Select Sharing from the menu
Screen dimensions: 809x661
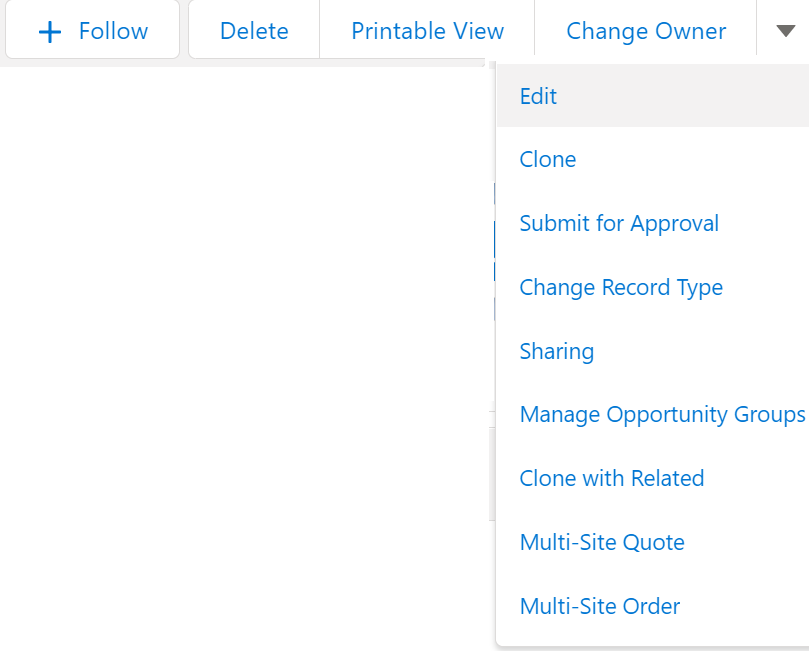(556, 351)
